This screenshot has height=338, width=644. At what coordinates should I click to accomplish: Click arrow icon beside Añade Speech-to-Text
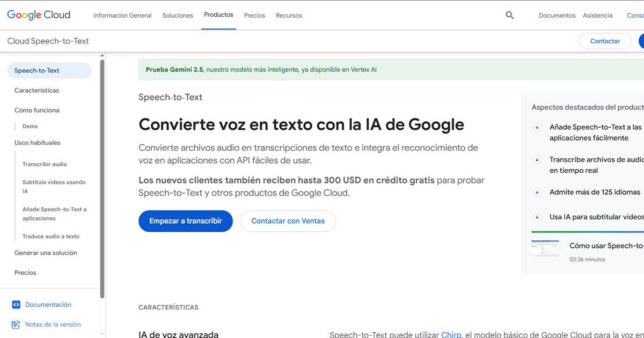tap(536, 128)
